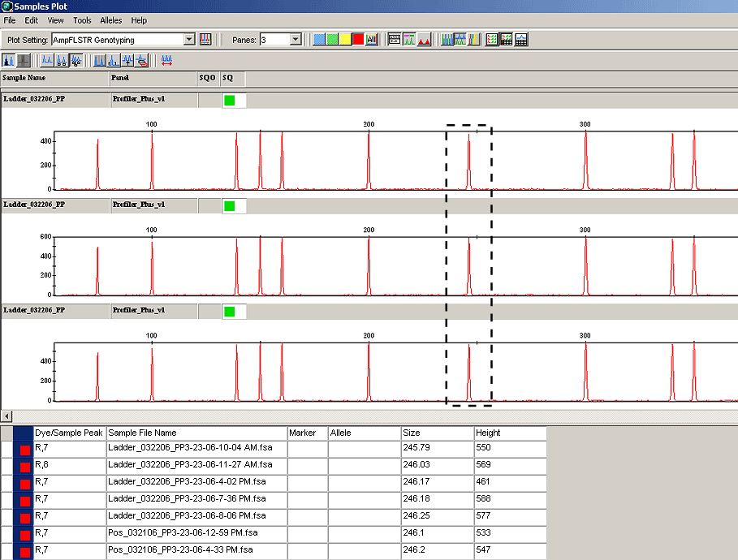Viewport: 738px width, 560px height.
Task: Select row Ladder_032206_PP3-23-06-4-02 PM.fsa
Action: (x=274, y=482)
